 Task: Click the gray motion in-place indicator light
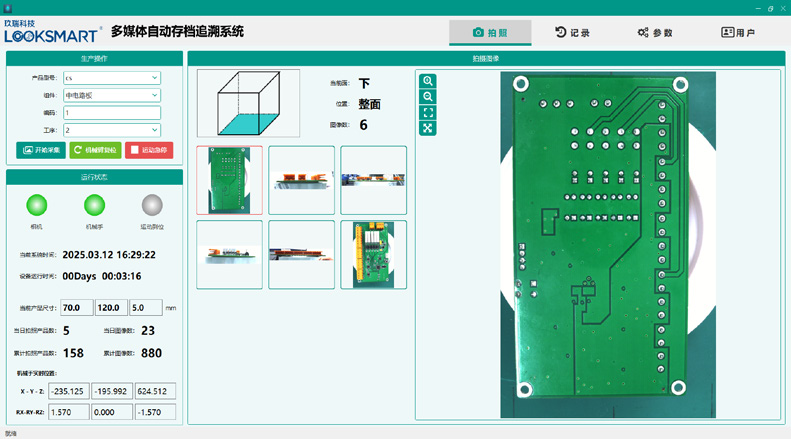coord(153,205)
